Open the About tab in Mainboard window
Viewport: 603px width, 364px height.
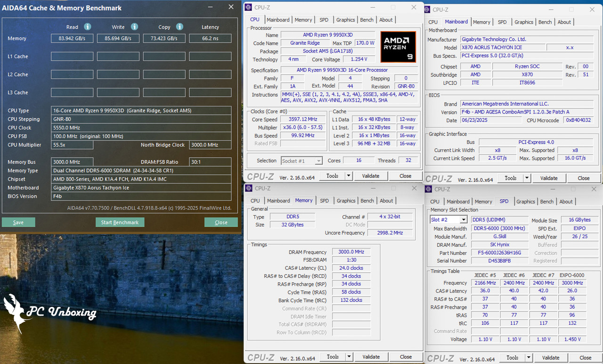pos(564,22)
